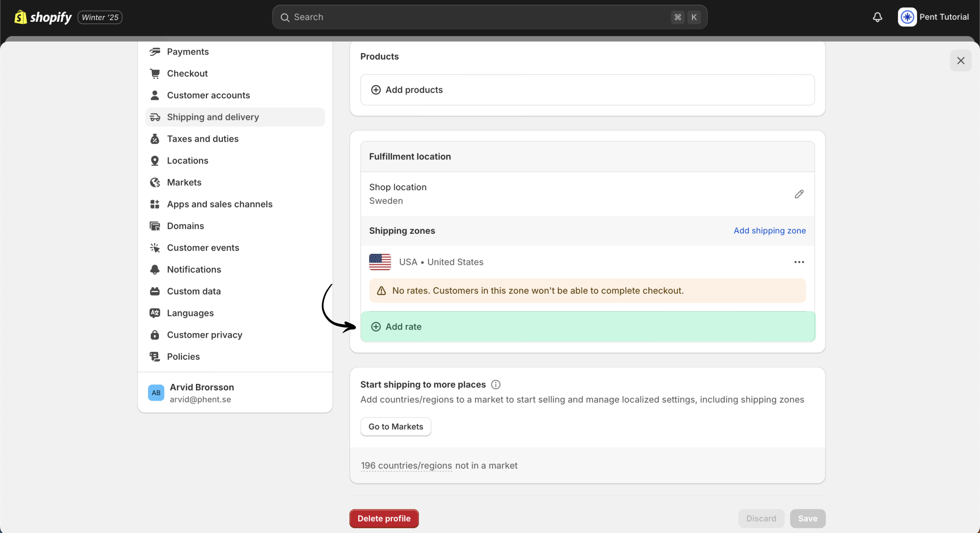
Task: Click the Taxes and duties icon
Action: tap(155, 139)
